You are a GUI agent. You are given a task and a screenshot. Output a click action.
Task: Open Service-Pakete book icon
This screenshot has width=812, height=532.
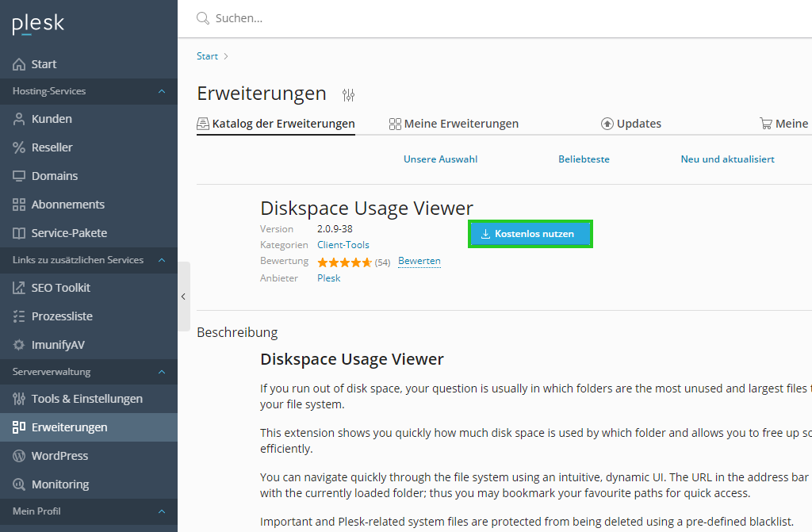(x=19, y=233)
